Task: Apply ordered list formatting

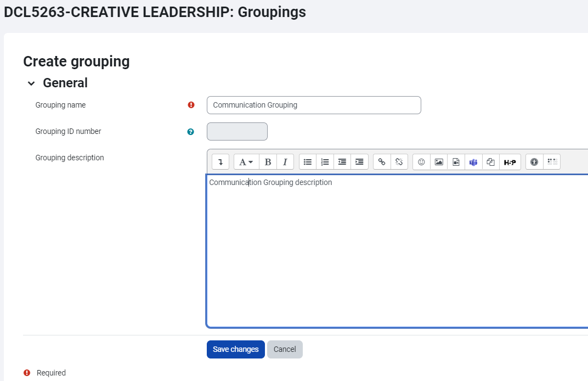Action: (x=325, y=161)
